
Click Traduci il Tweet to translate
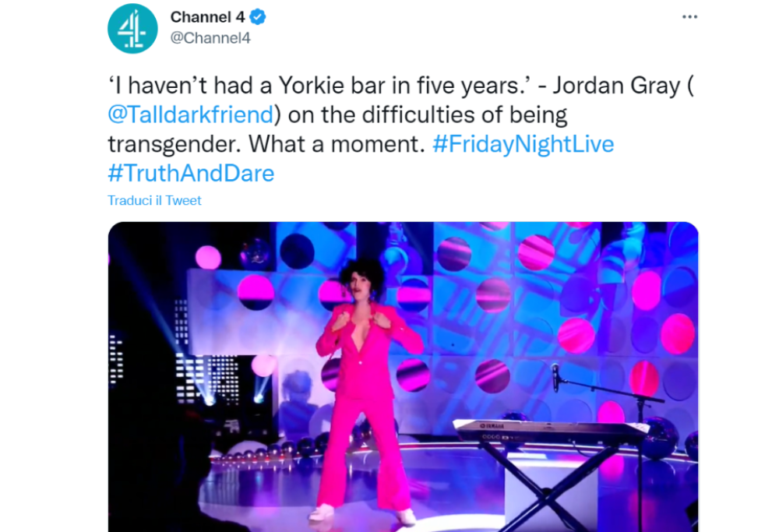point(154,200)
